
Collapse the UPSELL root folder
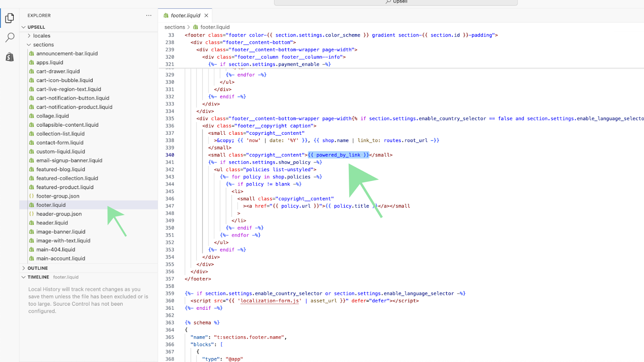tap(23, 27)
